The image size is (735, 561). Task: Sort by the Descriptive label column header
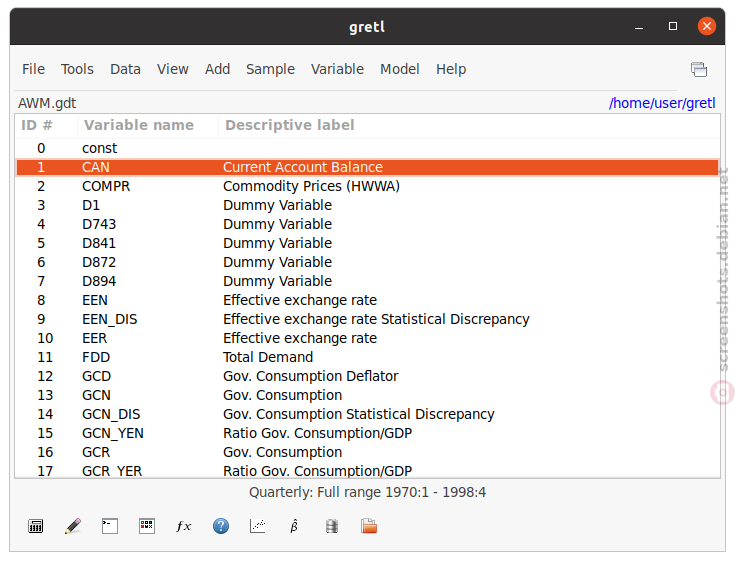pyautogui.click(x=469, y=125)
